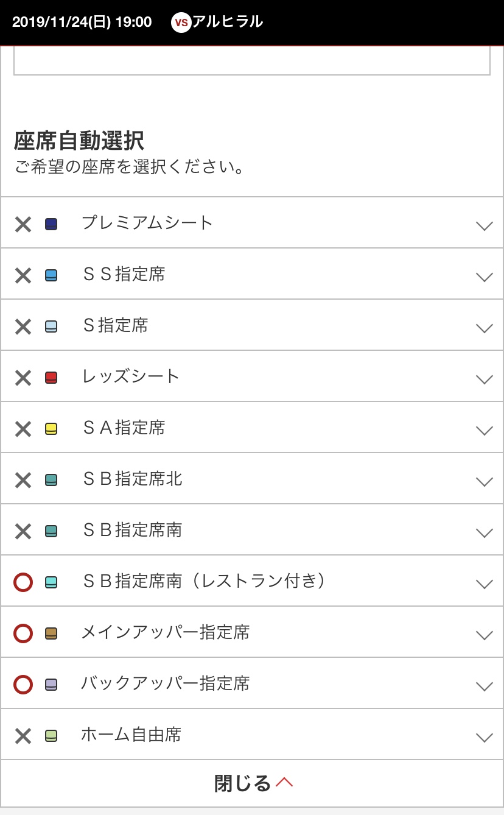Click the VS badge icon in header

click(x=181, y=23)
